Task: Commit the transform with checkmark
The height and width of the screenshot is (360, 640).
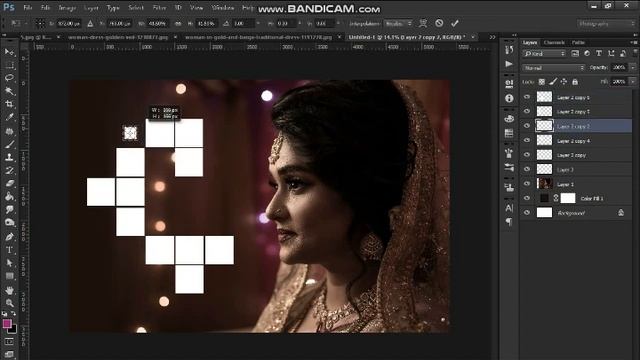Action: click(455, 23)
